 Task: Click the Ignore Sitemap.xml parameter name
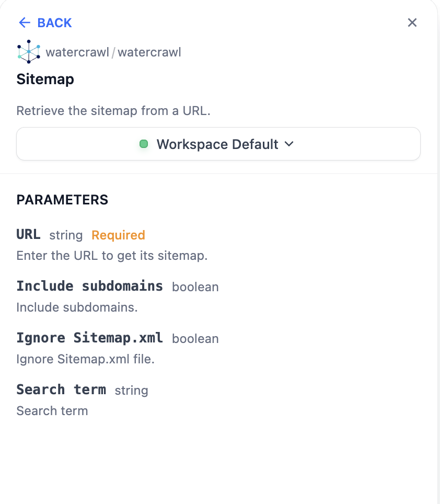(89, 338)
